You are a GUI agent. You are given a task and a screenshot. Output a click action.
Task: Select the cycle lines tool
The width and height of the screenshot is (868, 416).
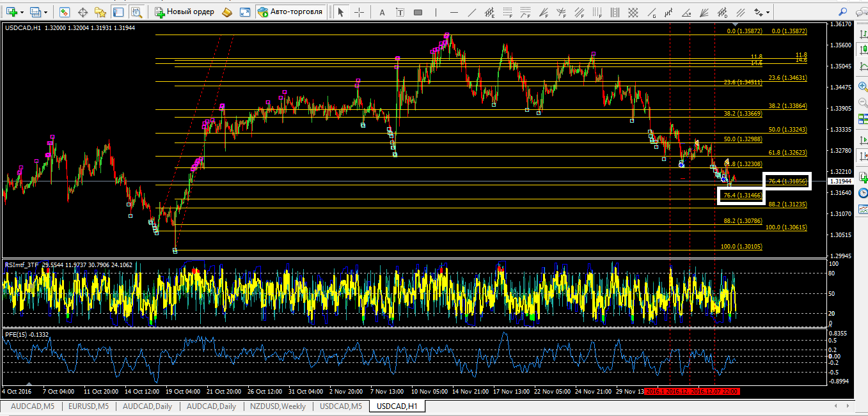point(615,12)
